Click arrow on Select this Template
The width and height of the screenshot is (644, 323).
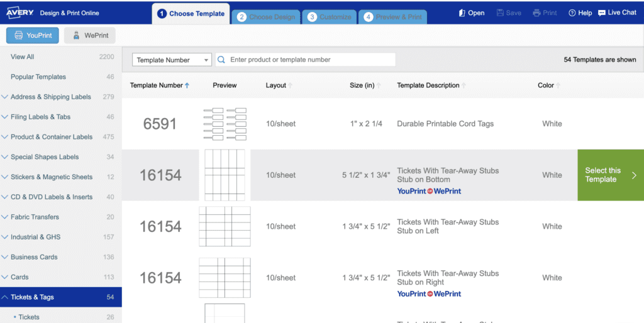[x=634, y=175]
